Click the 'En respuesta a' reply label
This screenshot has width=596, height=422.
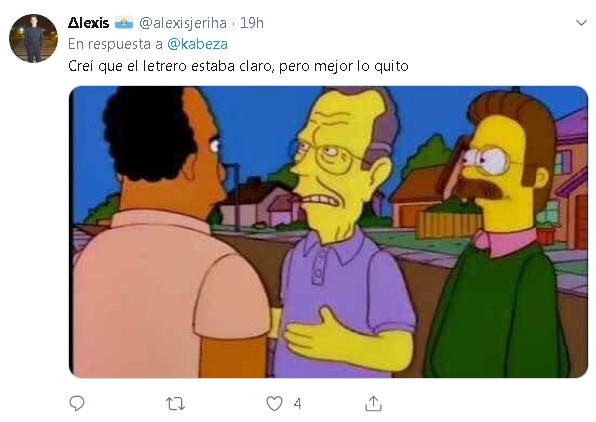pos(116,44)
